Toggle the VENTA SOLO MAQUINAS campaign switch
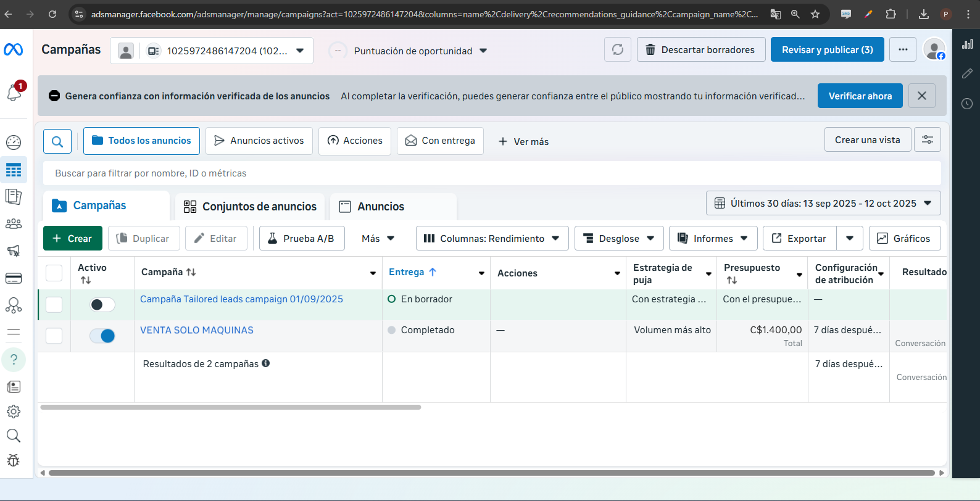 tap(102, 336)
